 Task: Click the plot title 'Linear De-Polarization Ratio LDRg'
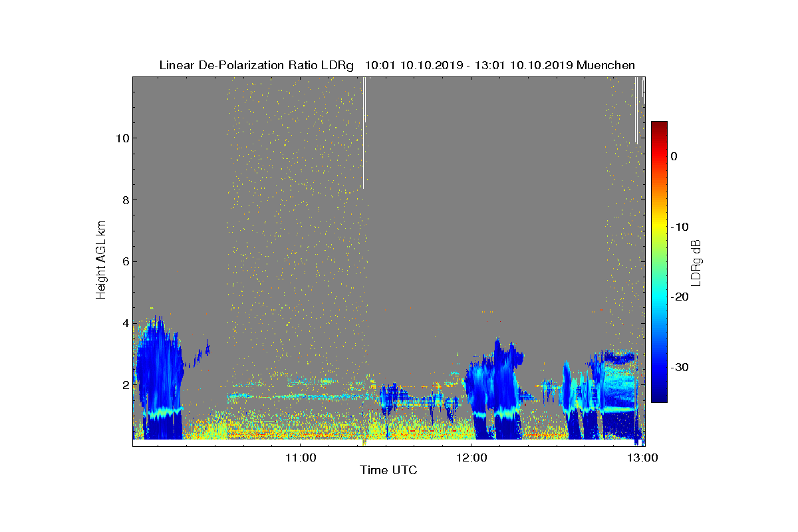[257, 65]
